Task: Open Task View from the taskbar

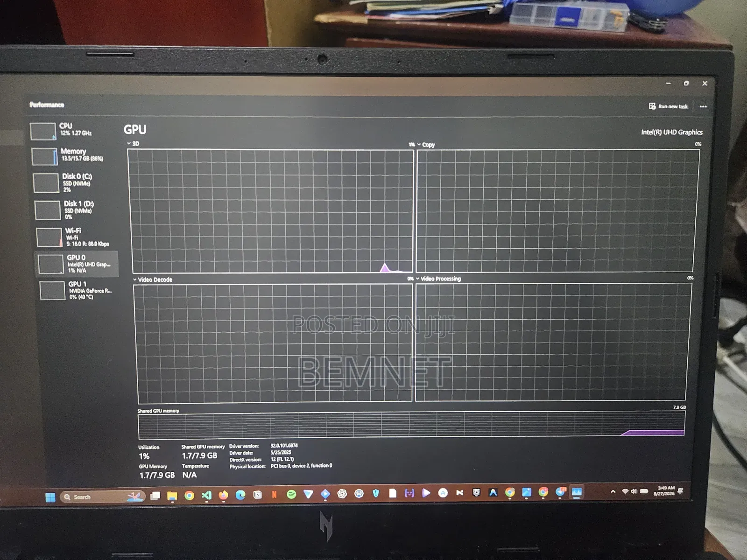Action: 155,496
